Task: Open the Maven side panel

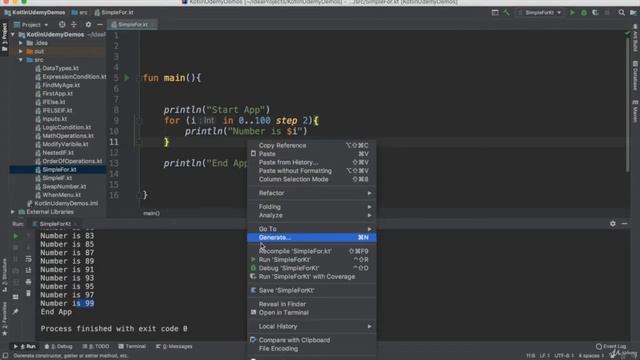Action: pos(635,111)
